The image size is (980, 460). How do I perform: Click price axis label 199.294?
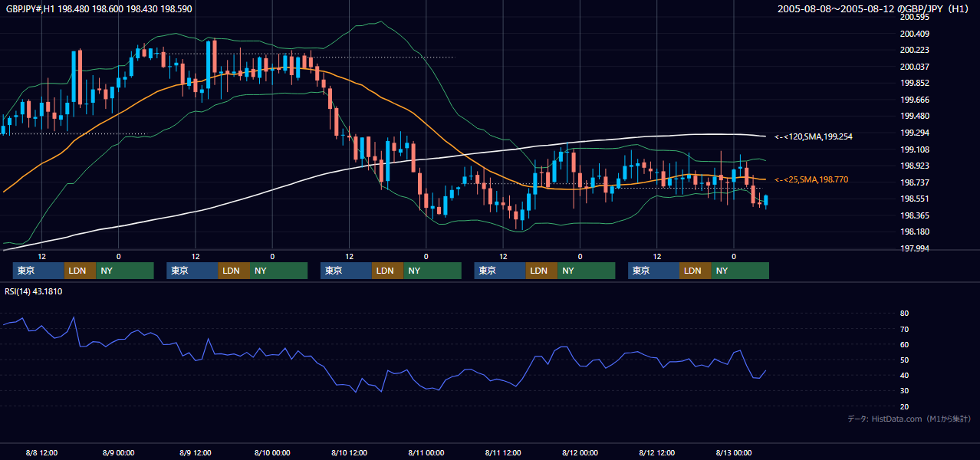tap(914, 133)
